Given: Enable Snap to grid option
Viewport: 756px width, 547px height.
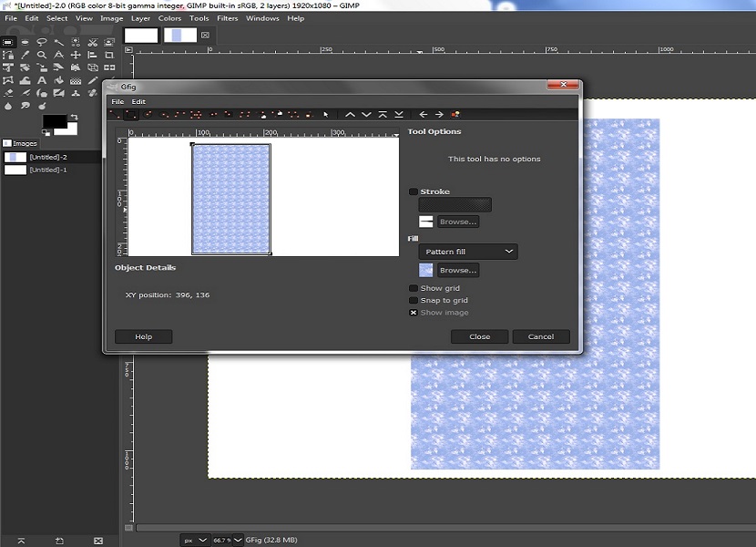Looking at the screenshot, I should click(414, 300).
